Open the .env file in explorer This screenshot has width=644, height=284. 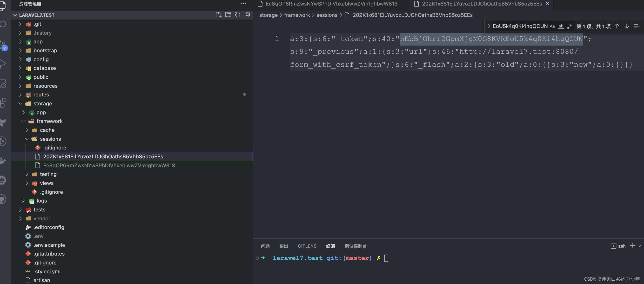[39, 236]
